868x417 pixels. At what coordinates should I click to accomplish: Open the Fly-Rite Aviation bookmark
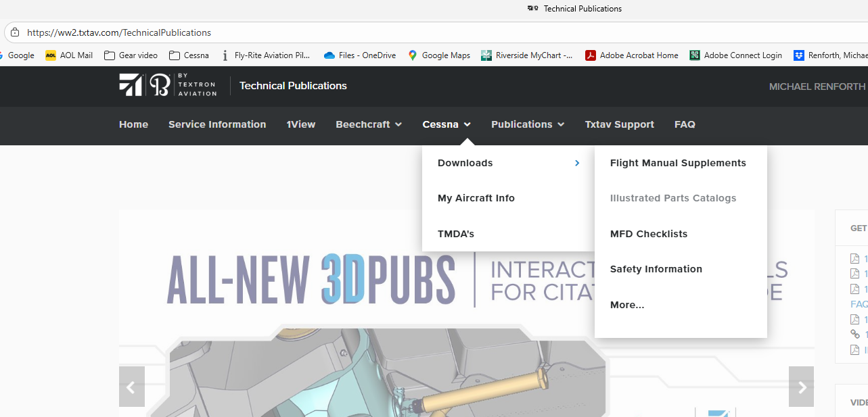(265, 55)
